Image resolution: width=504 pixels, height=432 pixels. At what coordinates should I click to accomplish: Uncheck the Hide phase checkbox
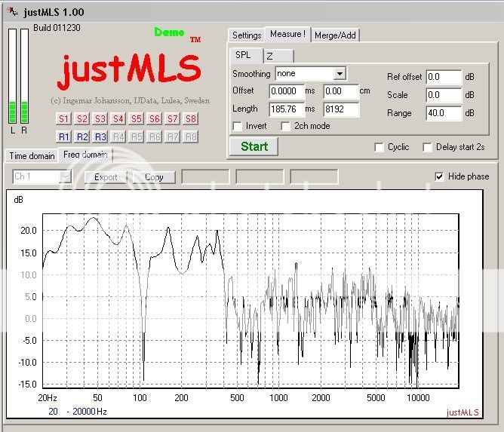[440, 176]
